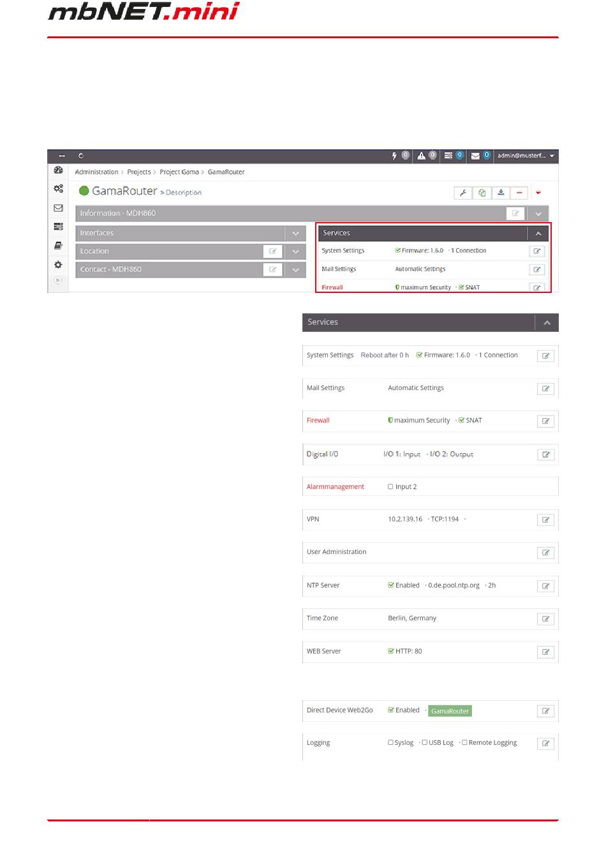Check the Input 2 Alarmmanagement checkbox
The height and width of the screenshot is (868, 606).
click(390, 487)
